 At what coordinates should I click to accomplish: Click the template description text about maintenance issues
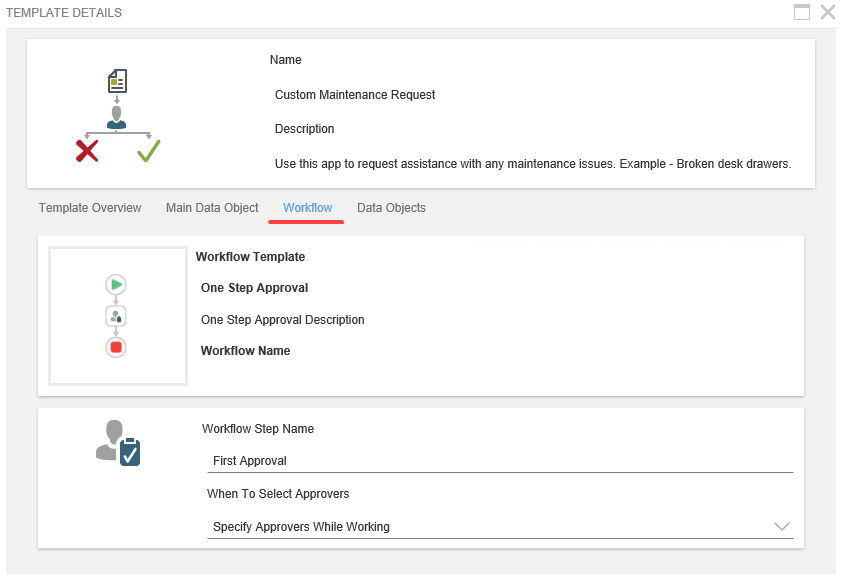coord(532,164)
